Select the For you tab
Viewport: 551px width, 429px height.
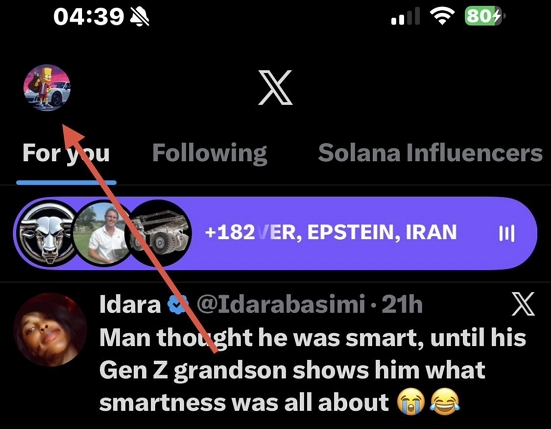pos(66,154)
